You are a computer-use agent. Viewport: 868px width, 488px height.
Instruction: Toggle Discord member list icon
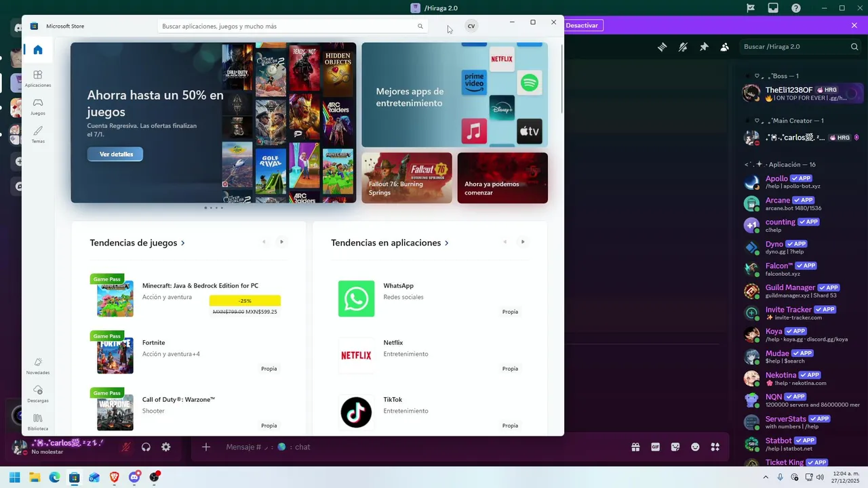tap(725, 47)
